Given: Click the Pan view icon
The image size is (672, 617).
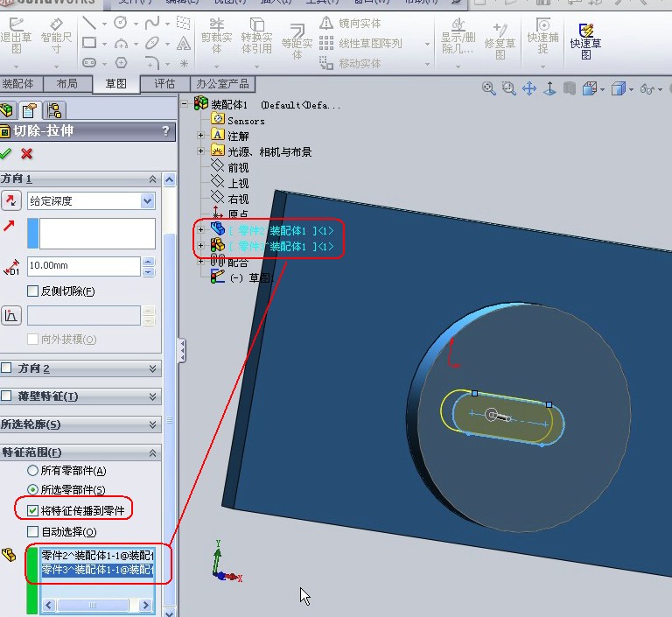Looking at the screenshot, I should pos(529,88).
